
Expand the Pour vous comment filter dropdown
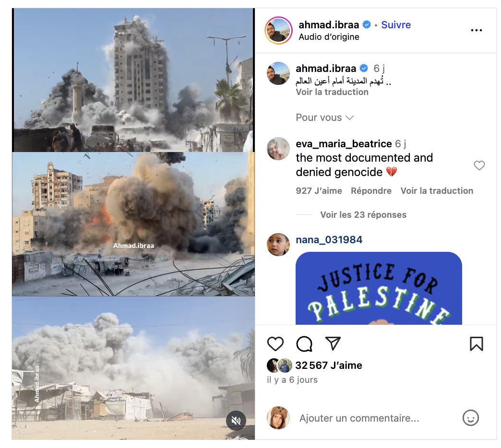pos(324,118)
